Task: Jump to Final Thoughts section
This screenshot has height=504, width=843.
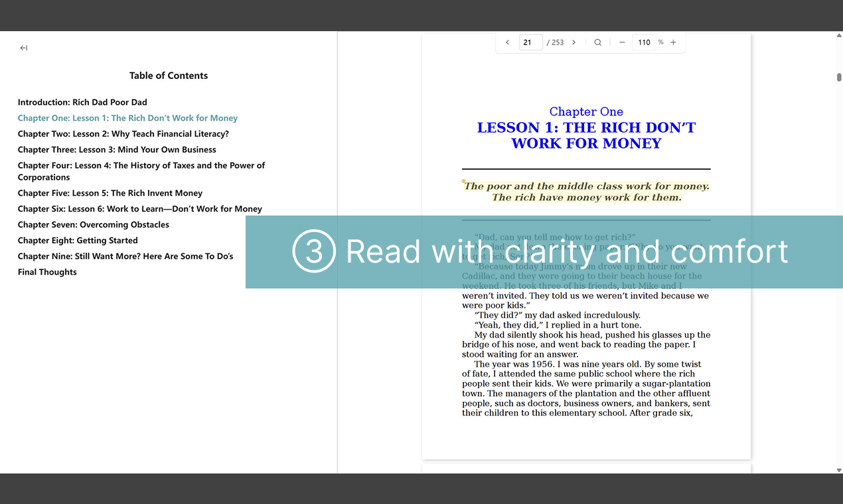Action: (47, 272)
